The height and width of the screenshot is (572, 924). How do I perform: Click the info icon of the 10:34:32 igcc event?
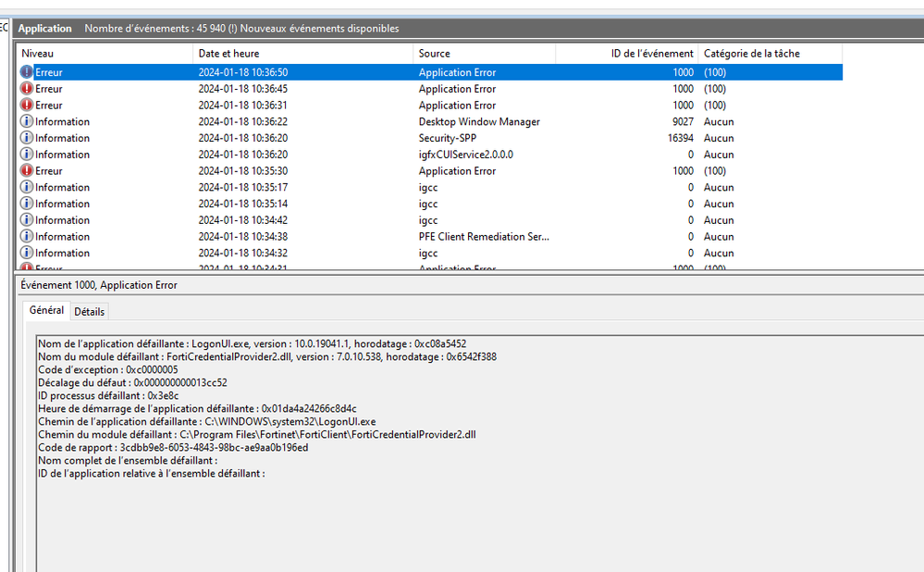pyautogui.click(x=27, y=253)
